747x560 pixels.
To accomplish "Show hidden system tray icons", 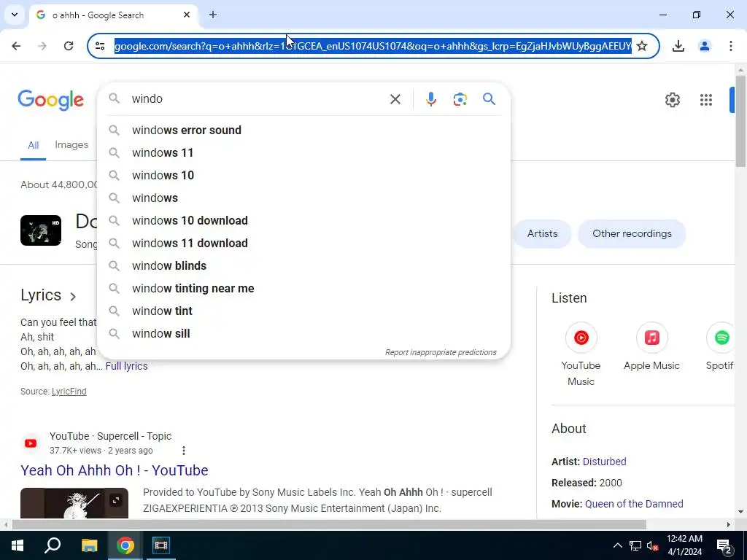I will (617, 545).
